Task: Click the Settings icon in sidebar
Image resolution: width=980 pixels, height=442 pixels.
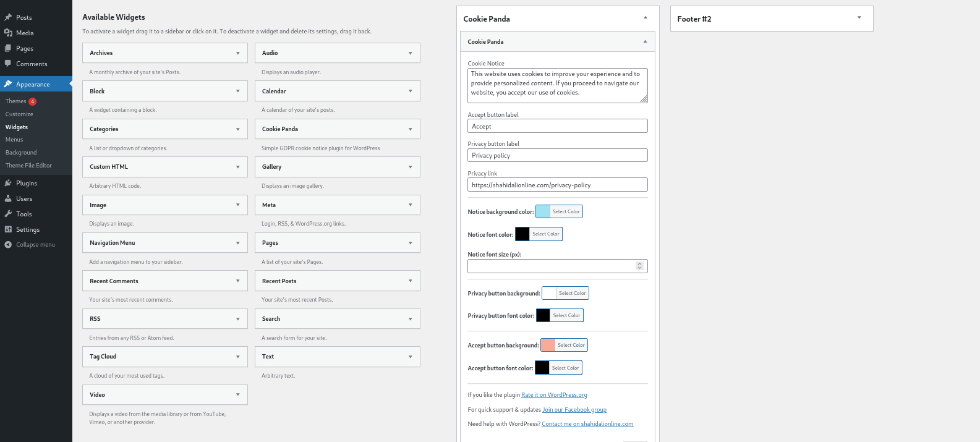Action: pos(8,229)
